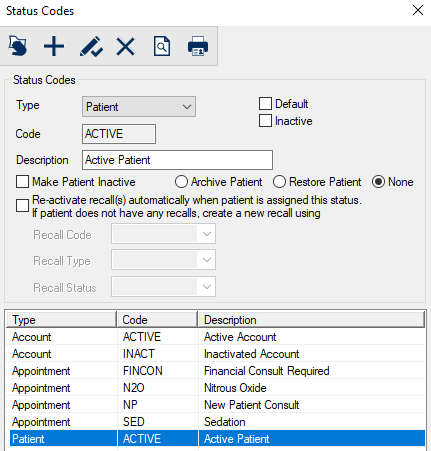Open print preview magnifier page icon
Viewport: 431px width, 451px height.
click(x=162, y=46)
